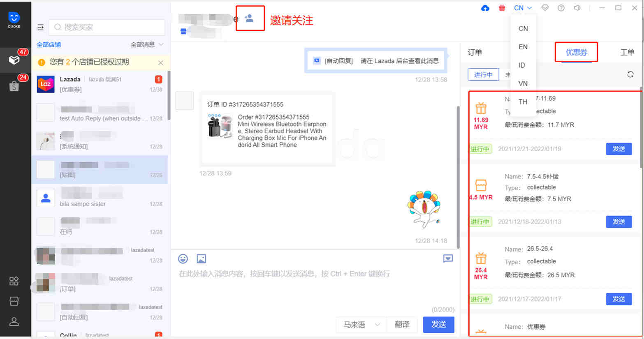
Task: Click the insert image icon
Action: (201, 258)
